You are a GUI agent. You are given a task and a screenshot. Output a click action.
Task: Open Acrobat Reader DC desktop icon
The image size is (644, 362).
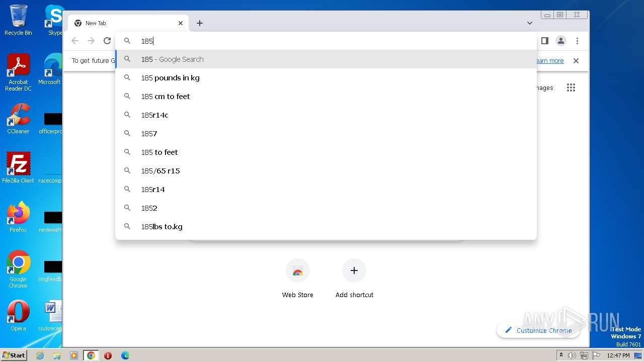tap(18, 72)
